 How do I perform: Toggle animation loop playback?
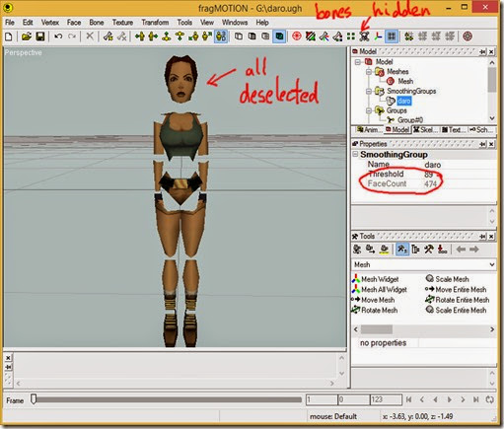[x=489, y=399]
